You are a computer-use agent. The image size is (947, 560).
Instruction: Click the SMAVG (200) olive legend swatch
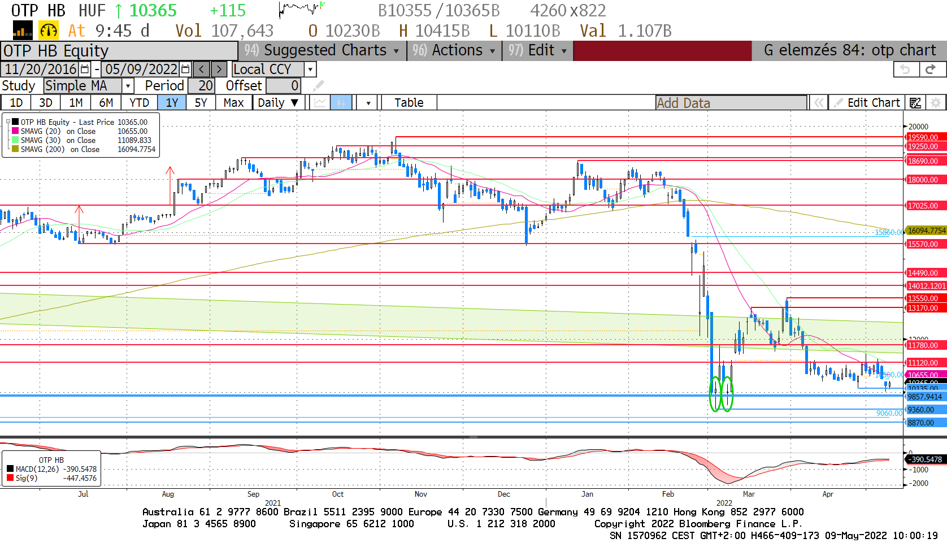pyautogui.click(x=15, y=149)
